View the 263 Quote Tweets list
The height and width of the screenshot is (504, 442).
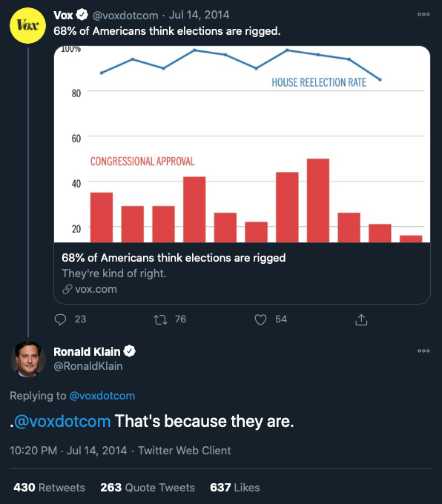(148, 487)
